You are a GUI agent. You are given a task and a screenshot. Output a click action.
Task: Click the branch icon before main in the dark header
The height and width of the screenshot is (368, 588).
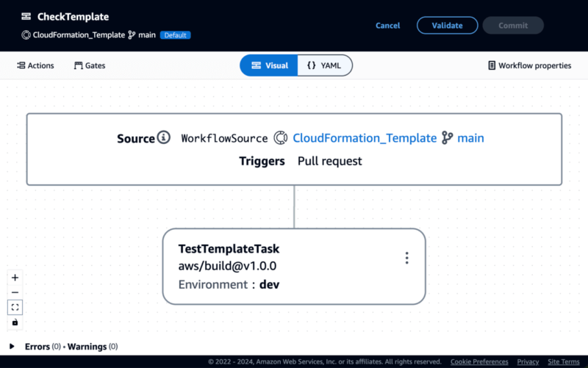[132, 35]
